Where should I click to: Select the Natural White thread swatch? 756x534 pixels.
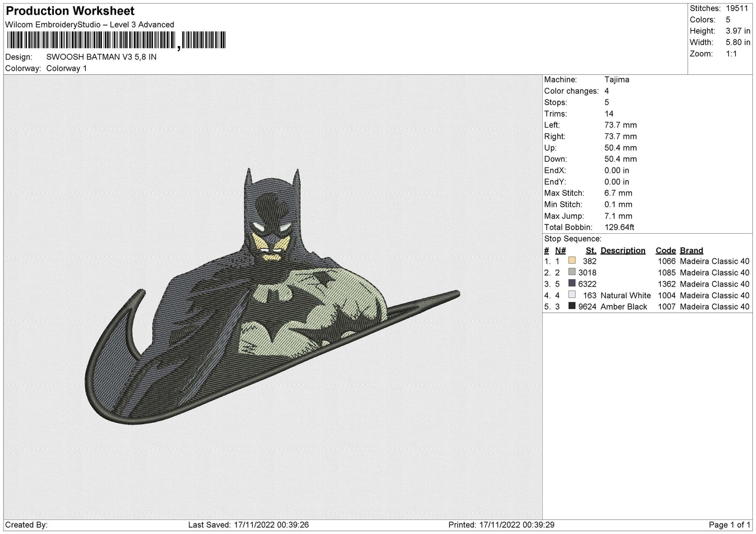pyautogui.click(x=572, y=295)
